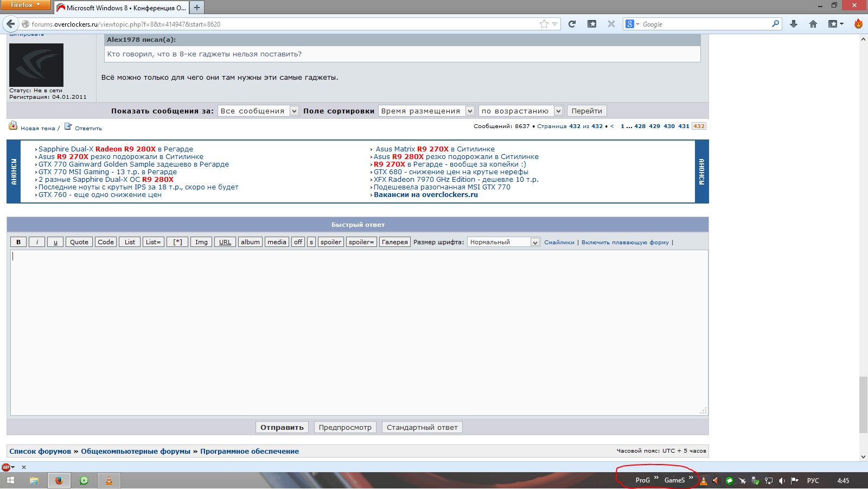The image size is (868, 489).
Task: Expand the GameS toolbar chevron
Action: pos(691,478)
